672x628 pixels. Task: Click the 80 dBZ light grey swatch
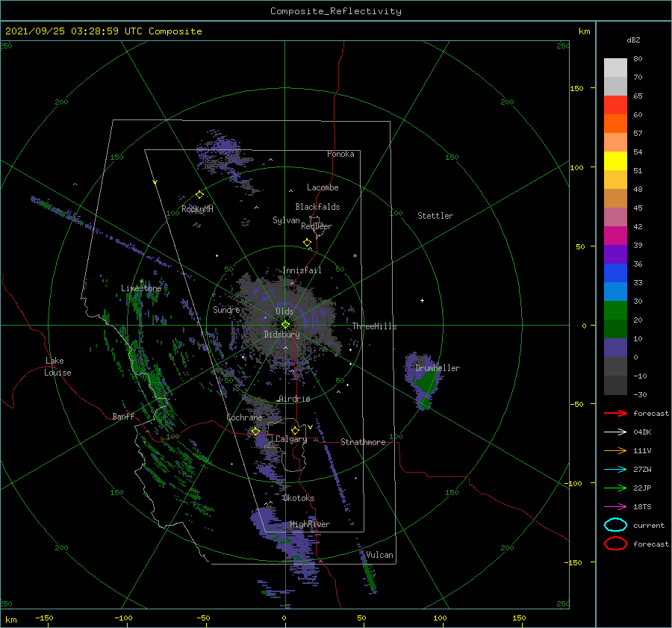tap(615, 68)
